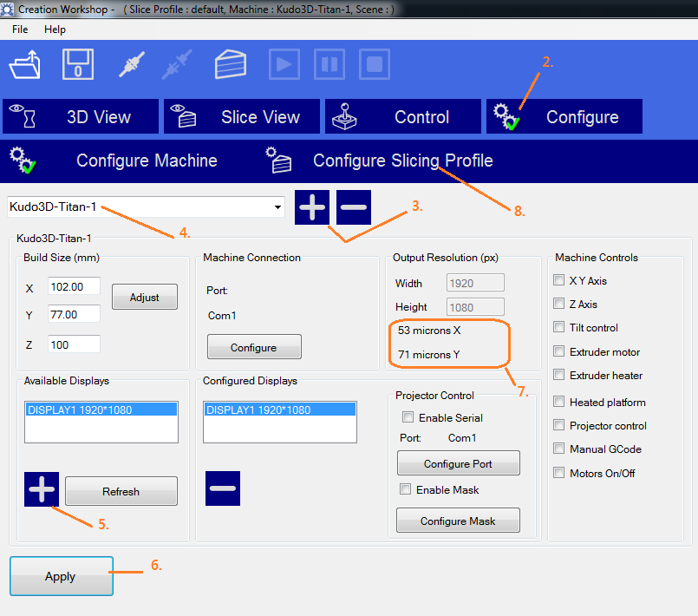
Task: Add a new machine profile with plus button
Action: tap(311, 207)
